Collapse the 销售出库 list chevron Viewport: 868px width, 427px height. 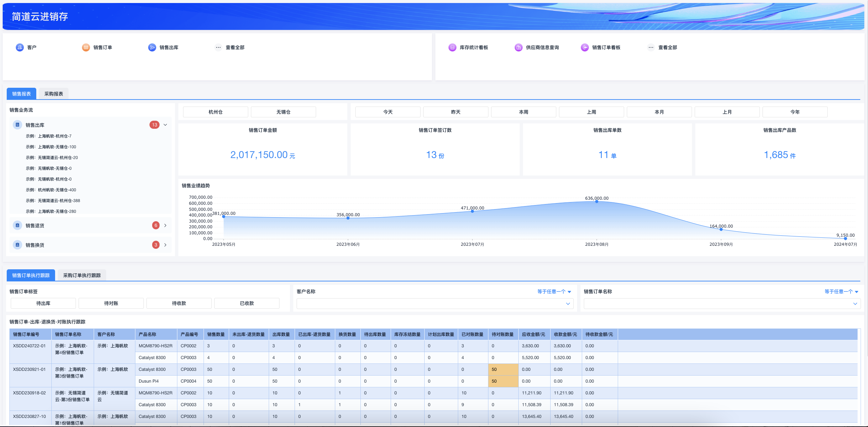(x=166, y=125)
